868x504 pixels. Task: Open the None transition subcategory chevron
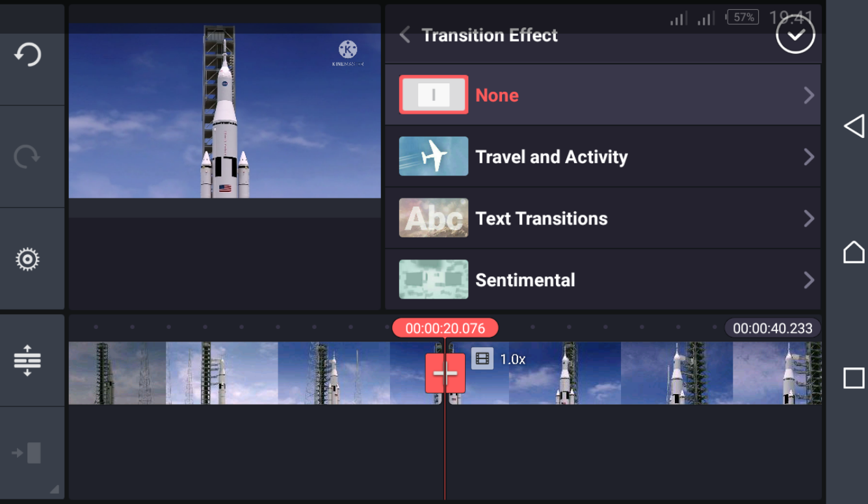coord(809,95)
